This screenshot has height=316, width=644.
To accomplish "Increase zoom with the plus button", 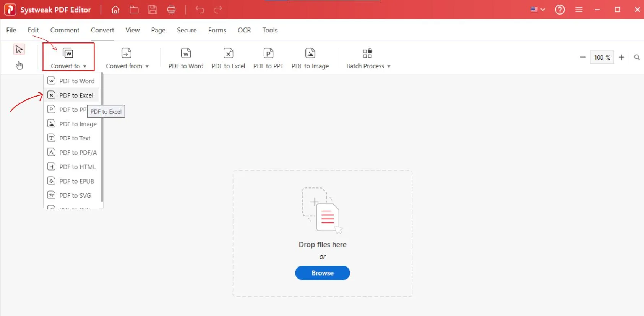I will [621, 57].
